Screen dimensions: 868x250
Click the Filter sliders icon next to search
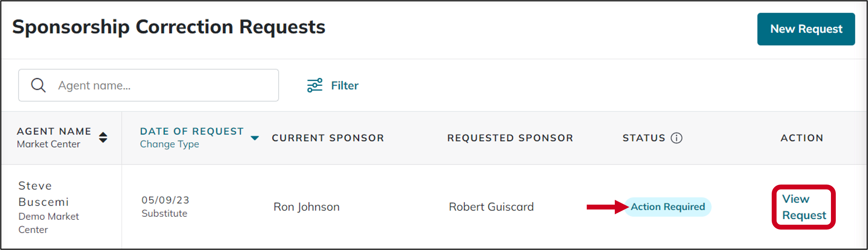coord(315,85)
